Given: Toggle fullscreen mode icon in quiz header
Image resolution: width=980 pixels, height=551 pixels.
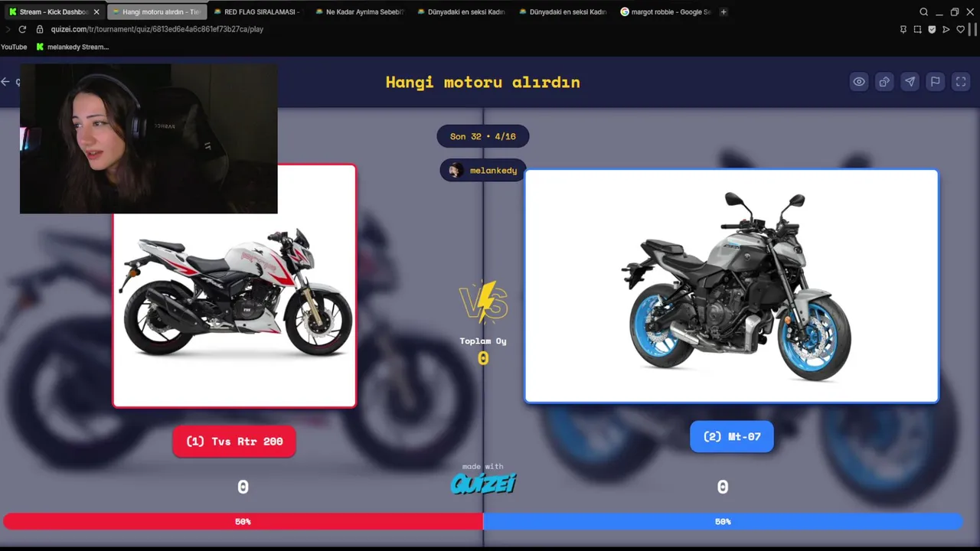Looking at the screenshot, I should [961, 82].
